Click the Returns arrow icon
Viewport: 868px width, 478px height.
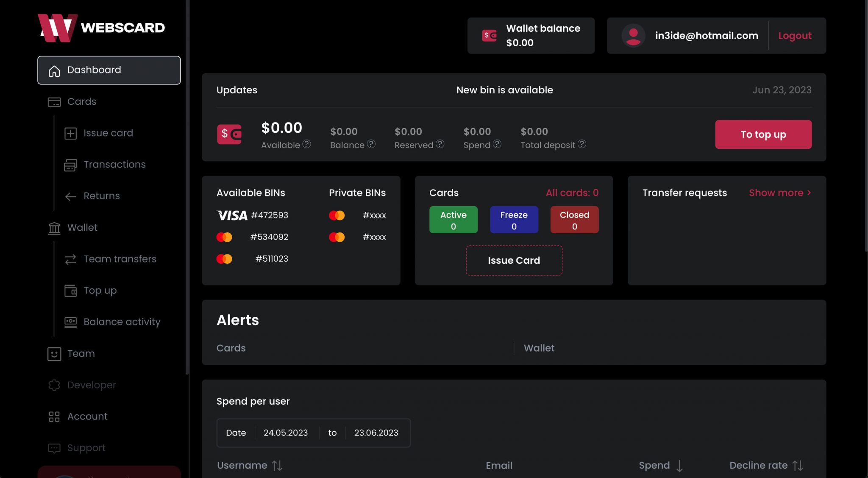(x=70, y=196)
